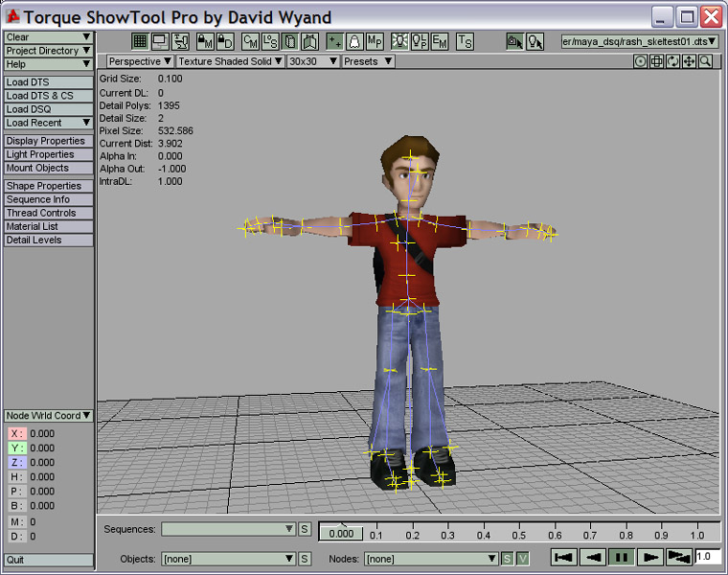Click the MP toolbar icon
The image size is (728, 575).
point(375,41)
